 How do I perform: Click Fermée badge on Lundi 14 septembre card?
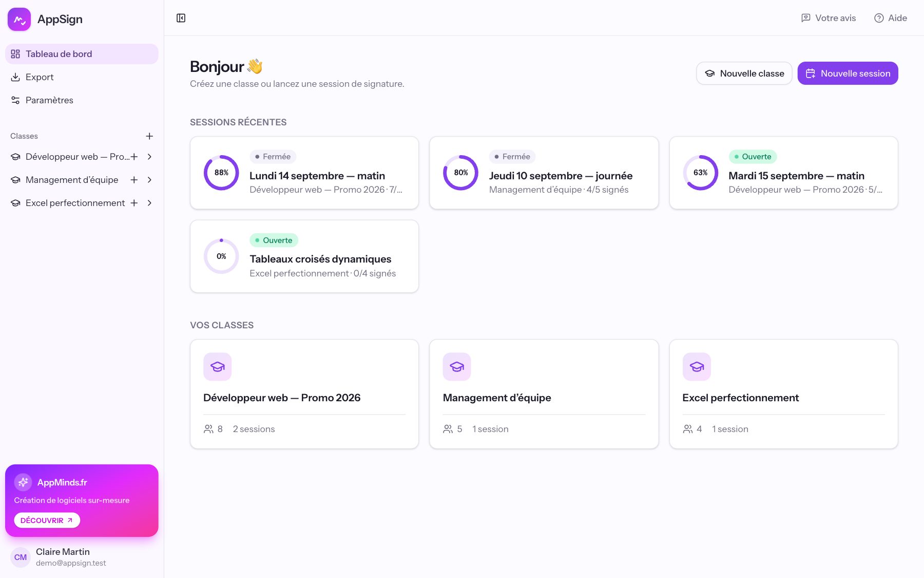coord(273,157)
